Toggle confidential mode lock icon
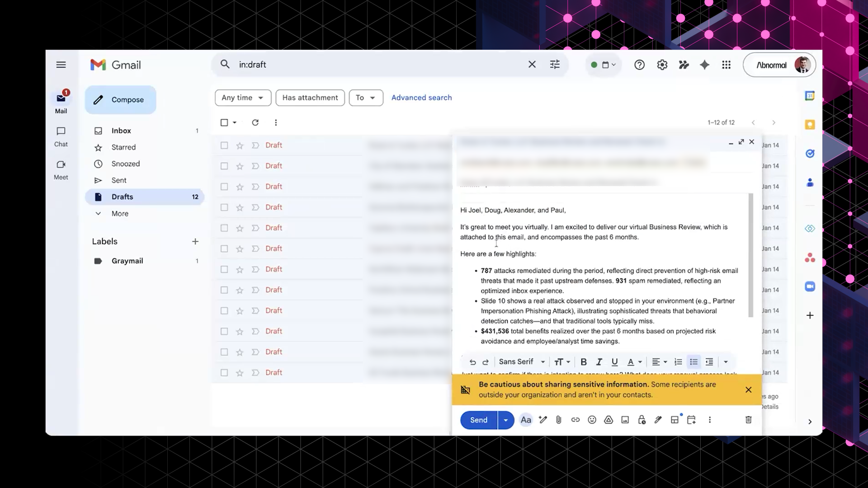 642,420
